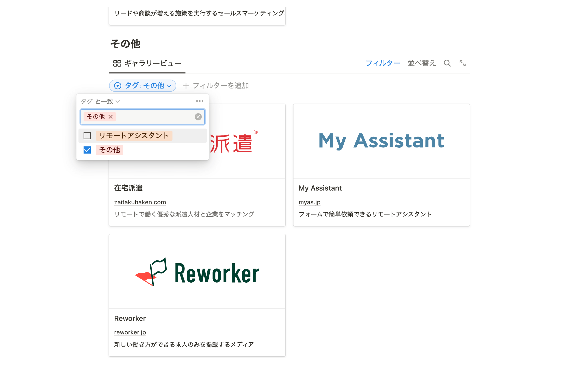Click the 並べ替え sort button

422,63
